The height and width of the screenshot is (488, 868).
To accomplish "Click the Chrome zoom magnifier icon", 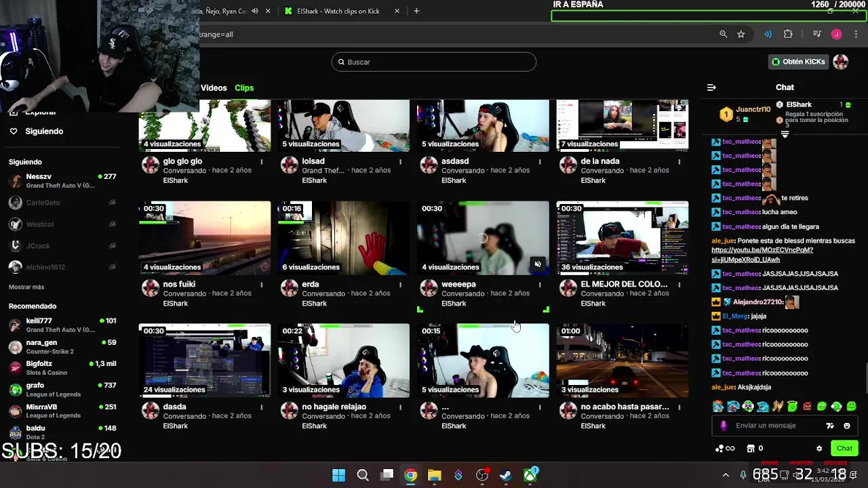I will pyautogui.click(x=723, y=34).
